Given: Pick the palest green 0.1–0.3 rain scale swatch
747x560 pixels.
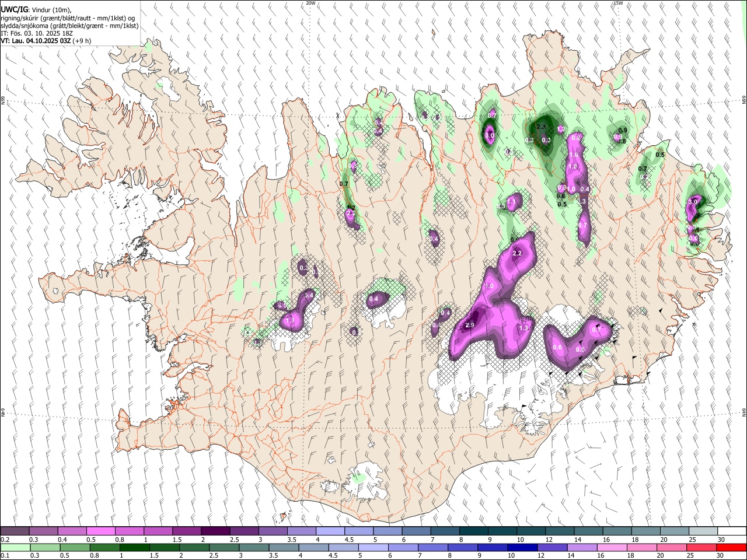Looking at the screenshot, I should pyautogui.click(x=15, y=547).
